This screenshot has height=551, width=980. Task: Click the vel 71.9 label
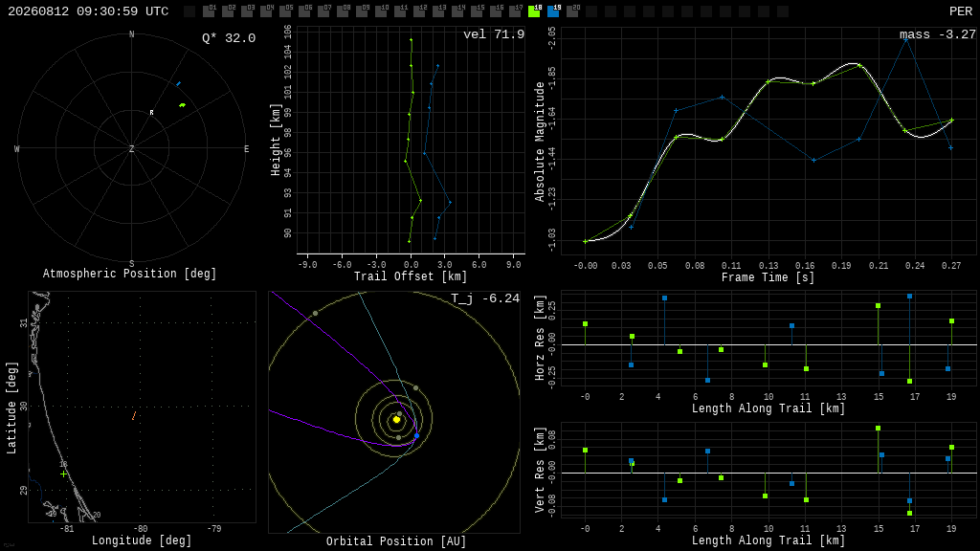(x=494, y=34)
